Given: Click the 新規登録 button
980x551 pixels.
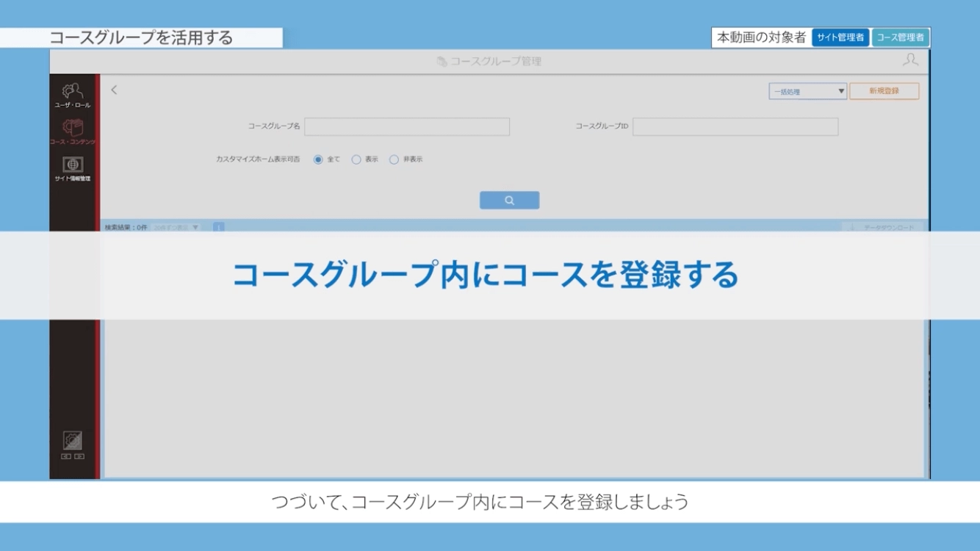Looking at the screenshot, I should tap(884, 91).
